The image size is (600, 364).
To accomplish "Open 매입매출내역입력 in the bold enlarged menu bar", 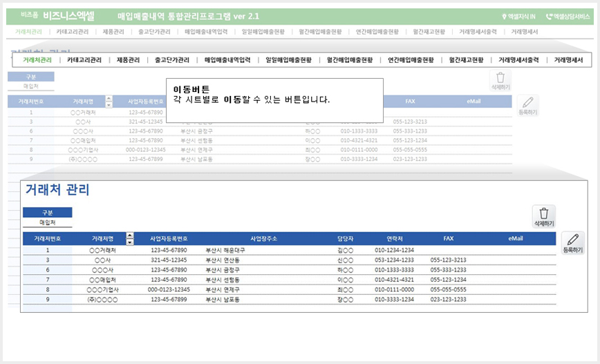I will (227, 60).
